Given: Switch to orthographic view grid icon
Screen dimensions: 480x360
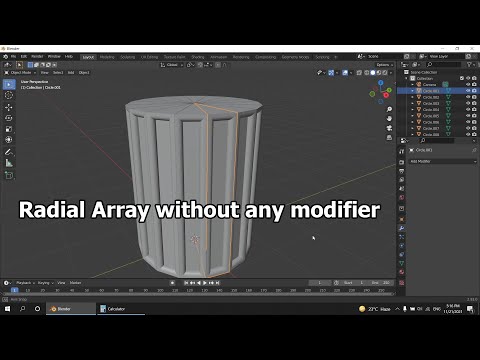Looking at the screenshot, I should [x=389, y=137].
